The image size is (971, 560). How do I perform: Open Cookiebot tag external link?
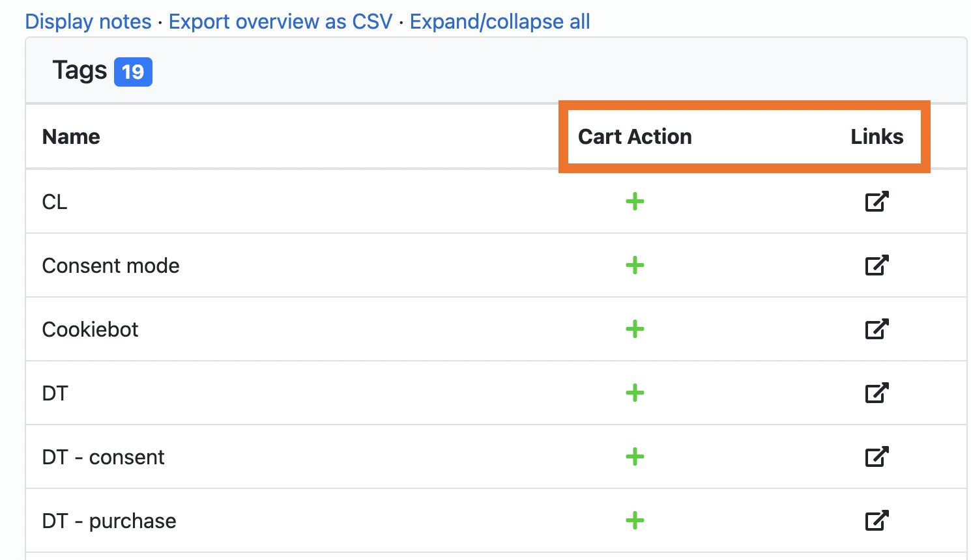pyautogui.click(x=877, y=329)
